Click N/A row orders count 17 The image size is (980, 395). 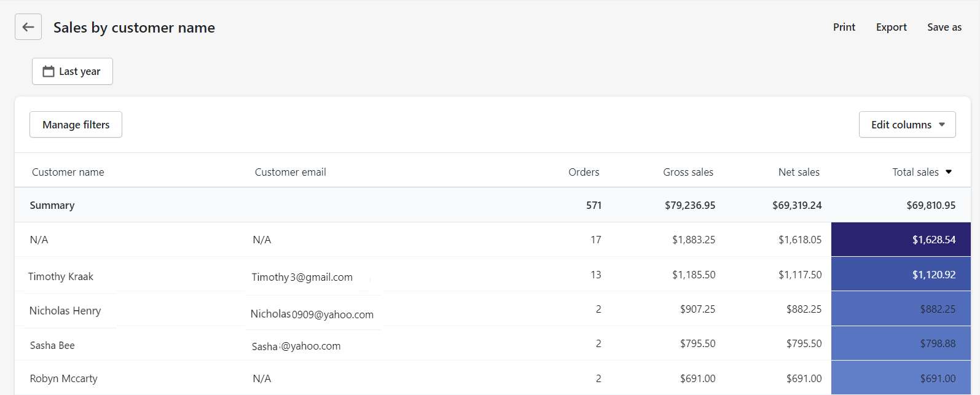coord(596,240)
